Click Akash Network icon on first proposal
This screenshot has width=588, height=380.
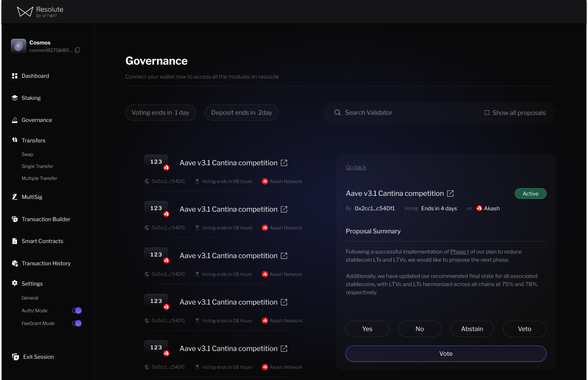265,181
